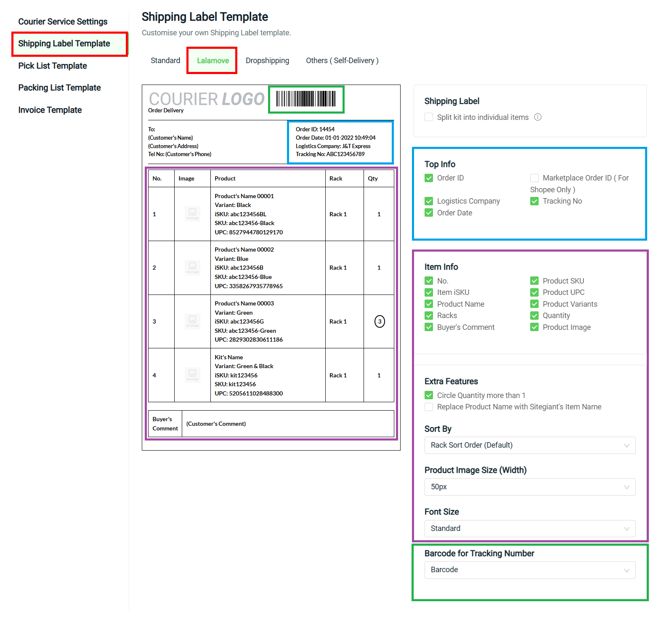Uncheck the Buyer's Comment checkbox
This screenshot has height=621, width=672.
coord(429,327)
